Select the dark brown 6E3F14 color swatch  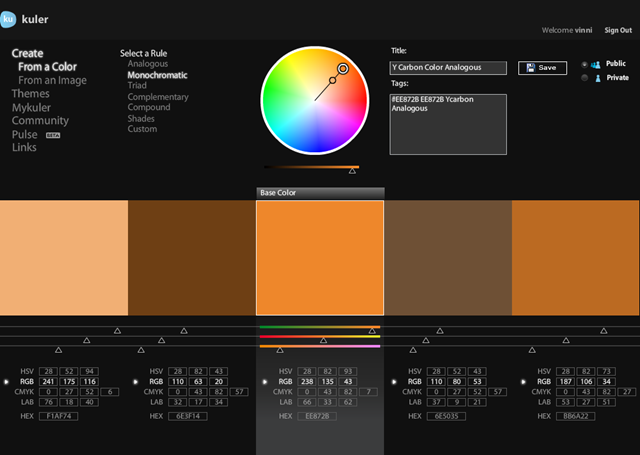click(192, 257)
